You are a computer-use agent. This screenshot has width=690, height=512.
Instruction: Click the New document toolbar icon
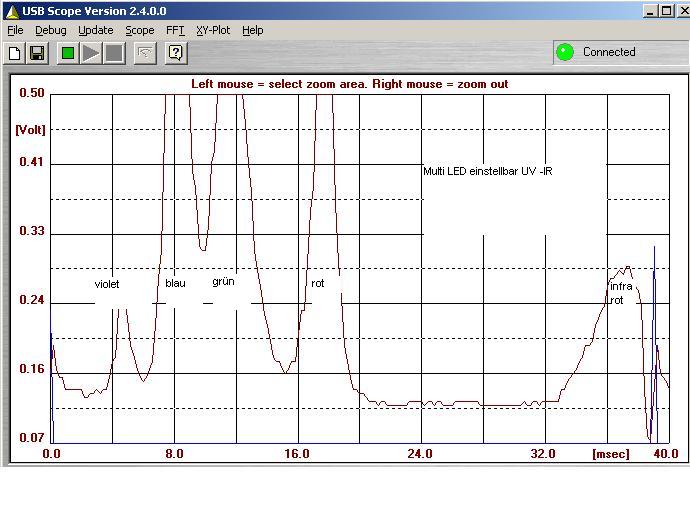click(x=15, y=53)
